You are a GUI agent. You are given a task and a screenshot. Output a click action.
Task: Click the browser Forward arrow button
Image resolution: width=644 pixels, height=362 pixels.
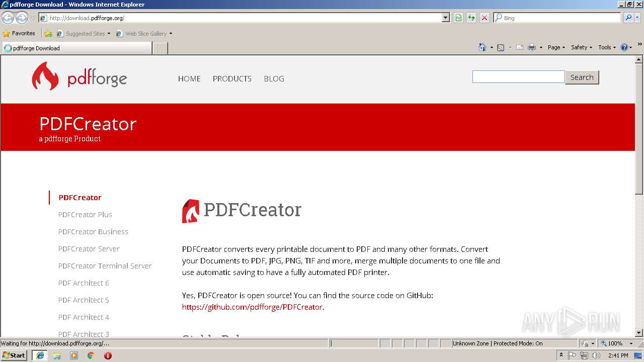pyautogui.click(x=22, y=18)
